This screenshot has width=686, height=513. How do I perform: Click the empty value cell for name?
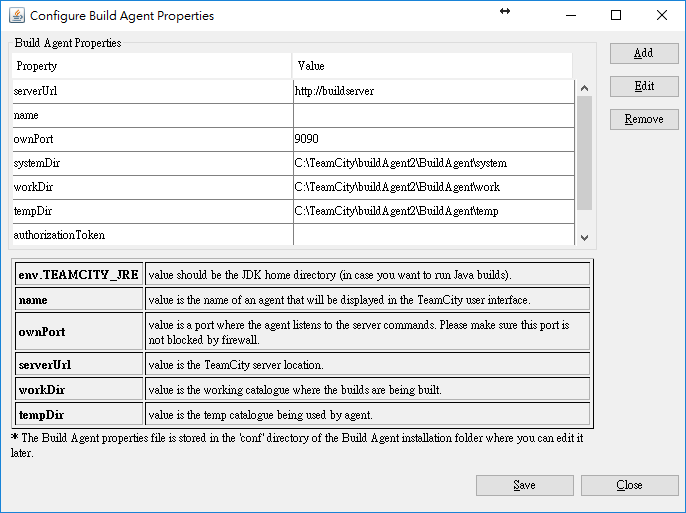pyautogui.click(x=434, y=115)
